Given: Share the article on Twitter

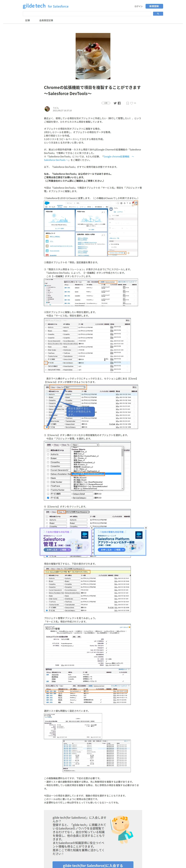Looking at the screenshot, I should (115, 103).
